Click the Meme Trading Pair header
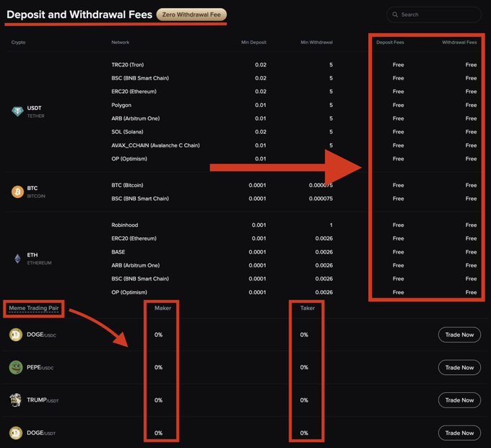Viewport: 491px width, 448px height. [x=34, y=309]
